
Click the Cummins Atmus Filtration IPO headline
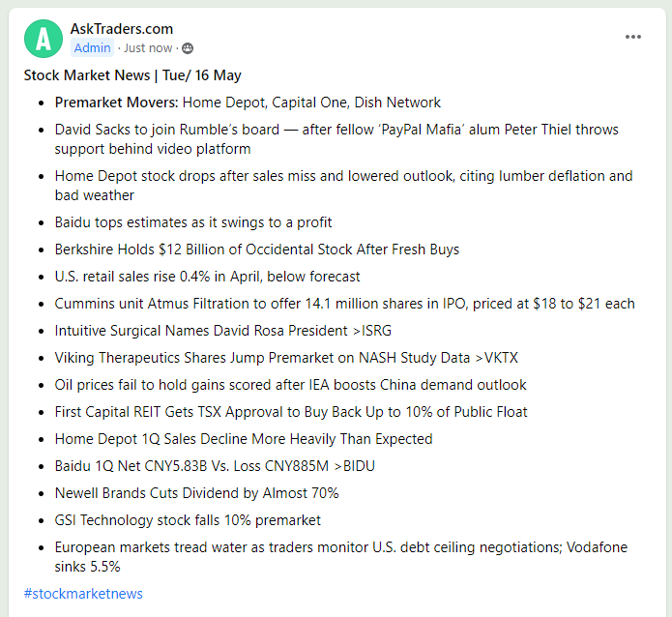344,304
